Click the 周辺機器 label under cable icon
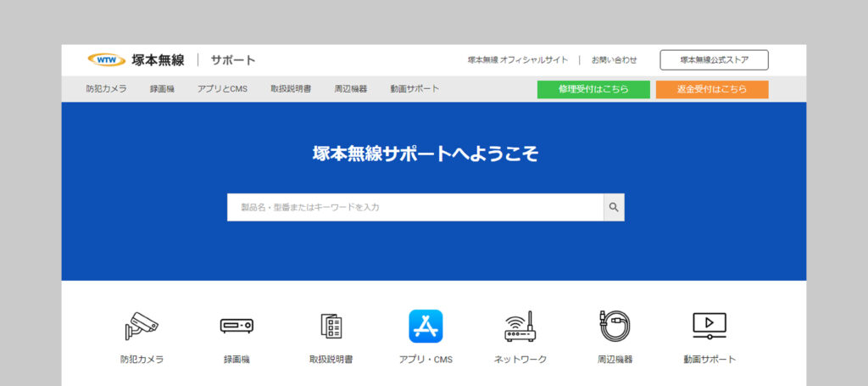 point(615,360)
